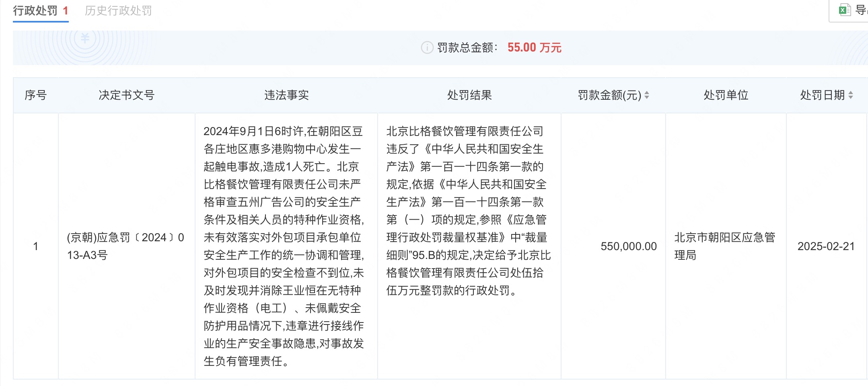Click the 决定书文号 column header

127,95
